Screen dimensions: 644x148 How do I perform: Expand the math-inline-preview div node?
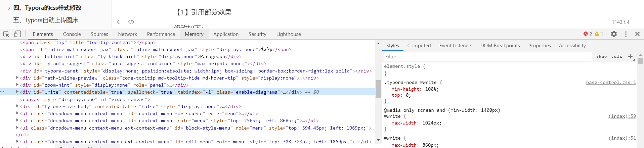(17, 78)
